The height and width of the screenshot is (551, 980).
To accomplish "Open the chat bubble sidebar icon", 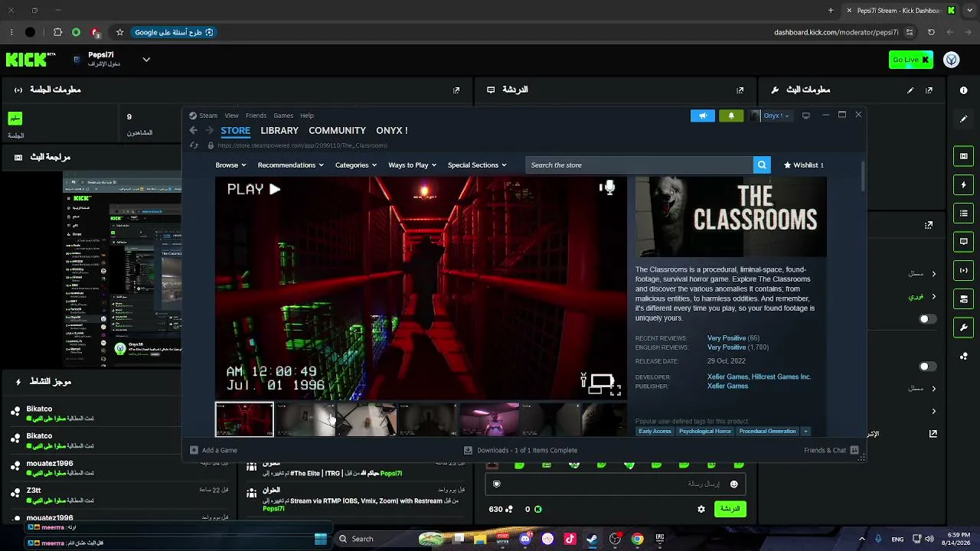I will pyautogui.click(x=964, y=241).
